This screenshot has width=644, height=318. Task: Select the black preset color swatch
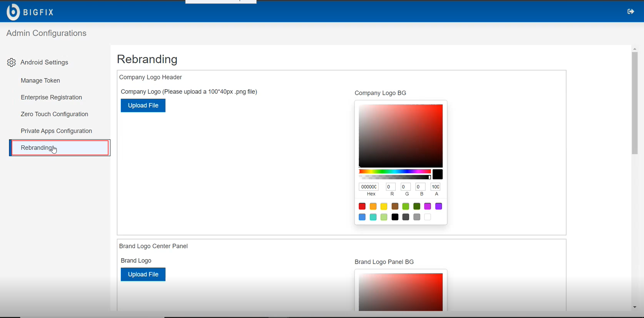coord(395,217)
